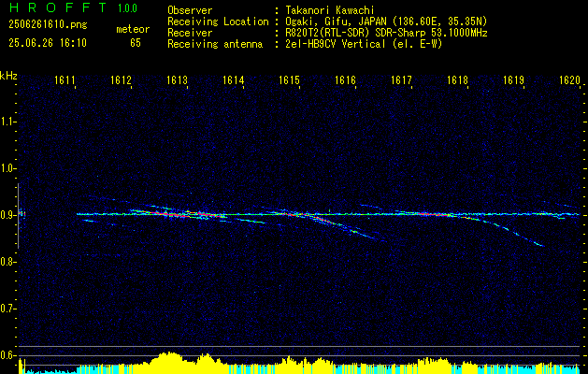Viewport: 588px width, 374px height.
Task: Click the timestamp 25.06.26 16:10
Action: pos(48,43)
